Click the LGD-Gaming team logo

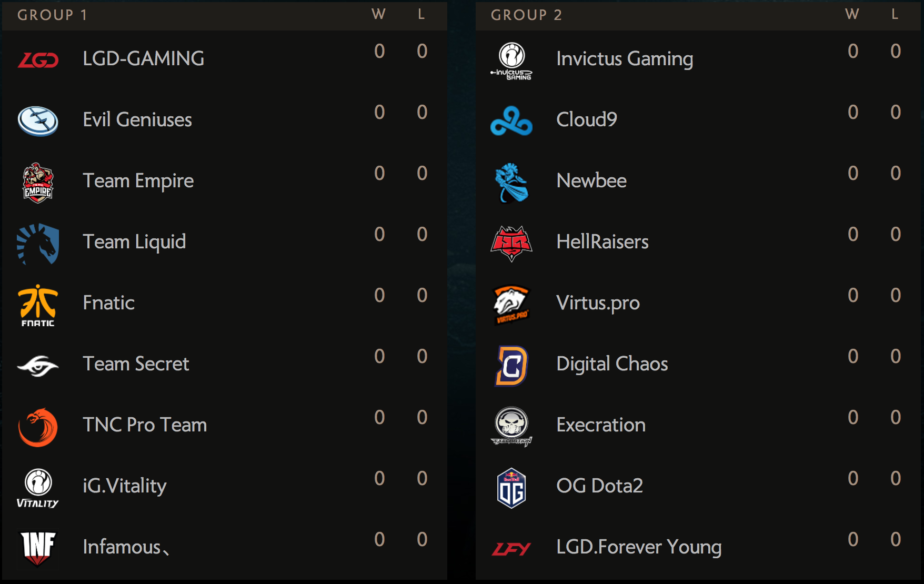[x=38, y=60]
